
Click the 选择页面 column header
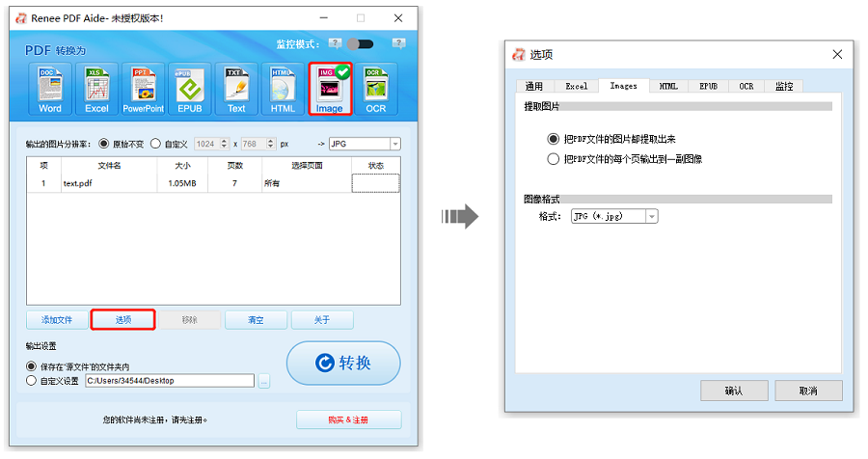click(307, 166)
